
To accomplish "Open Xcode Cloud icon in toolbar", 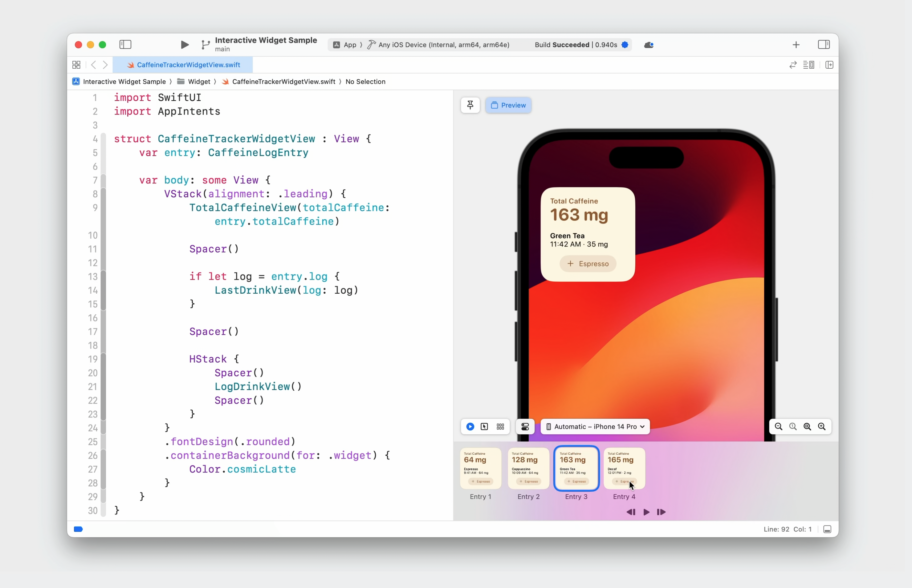I will click(x=649, y=45).
